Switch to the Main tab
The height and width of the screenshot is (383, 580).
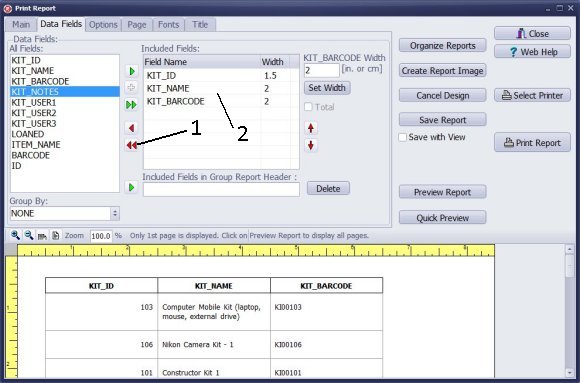click(x=21, y=25)
